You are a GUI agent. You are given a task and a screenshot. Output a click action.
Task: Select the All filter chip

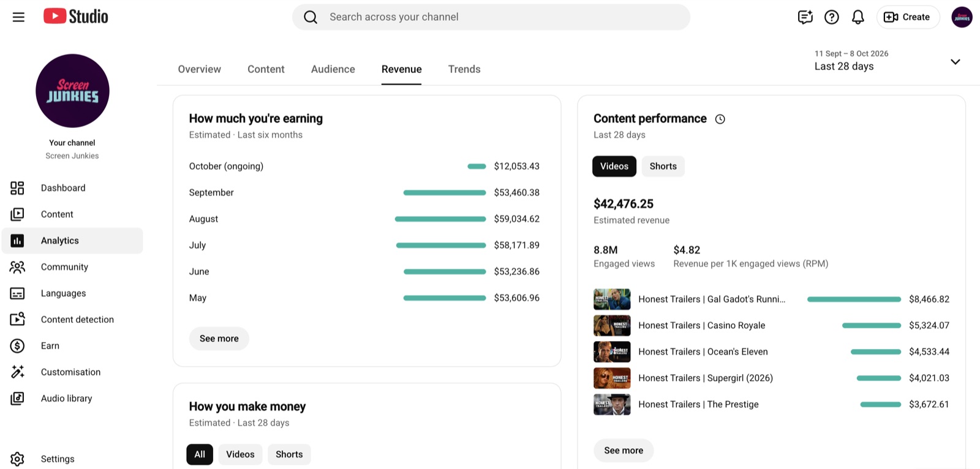click(200, 454)
